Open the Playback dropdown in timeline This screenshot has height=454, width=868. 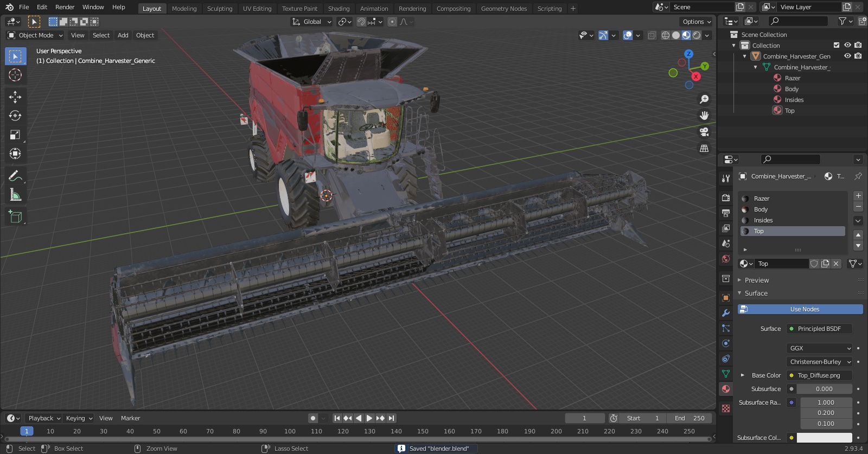pos(44,418)
